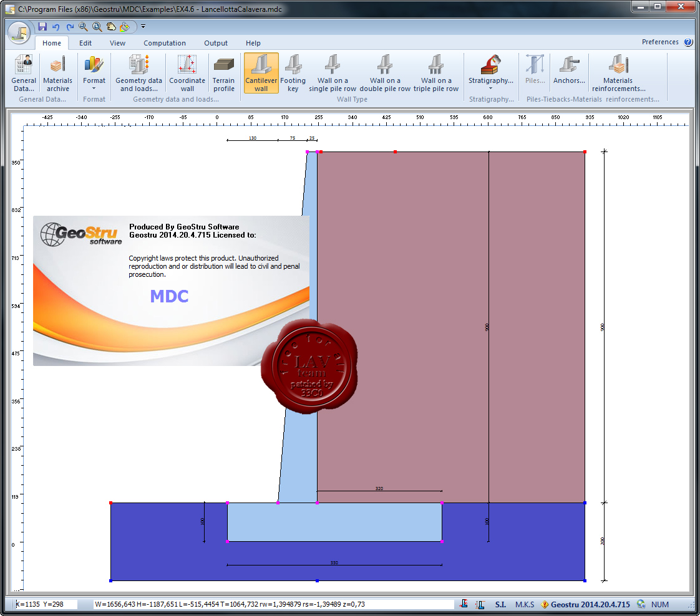The height and width of the screenshot is (616, 700).
Task: Click the file path title bar text
Action: 150,9
